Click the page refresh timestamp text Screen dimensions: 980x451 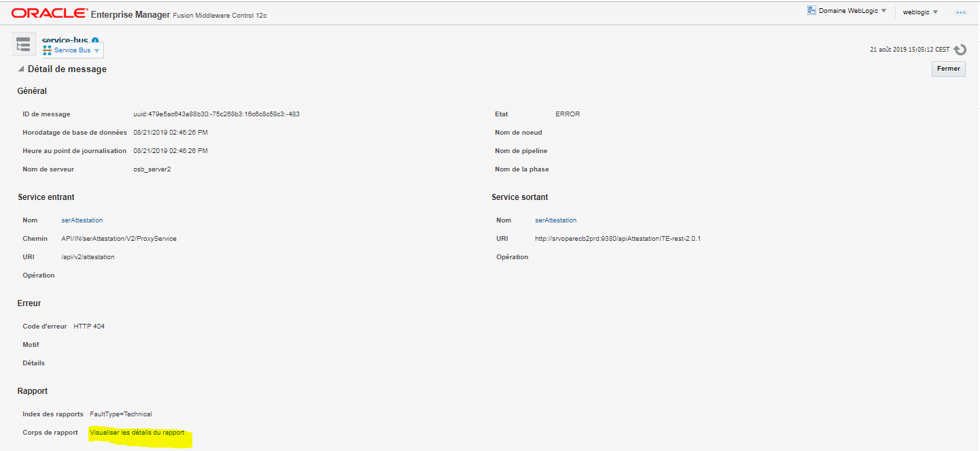coord(909,50)
